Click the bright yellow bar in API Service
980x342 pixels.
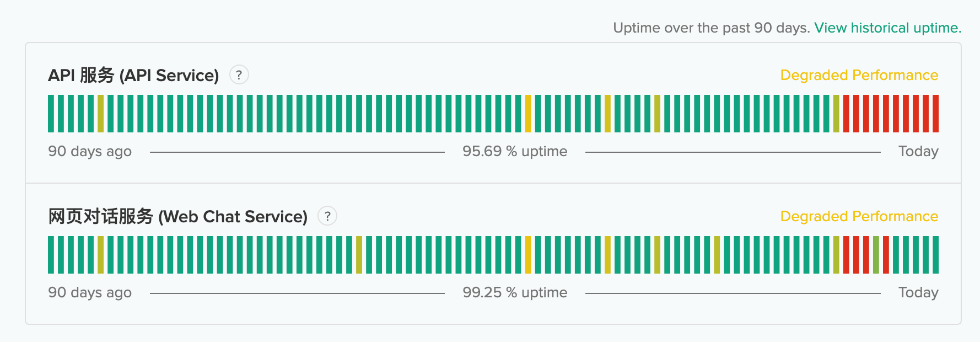pos(528,114)
